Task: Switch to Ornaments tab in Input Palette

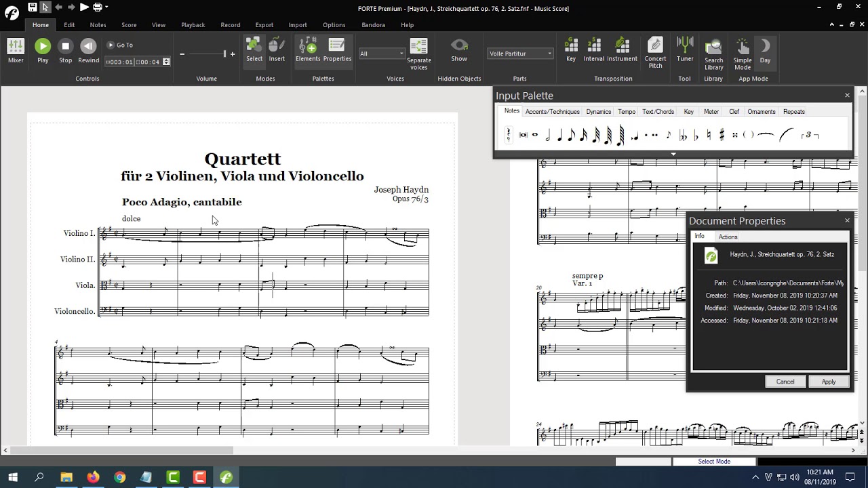Action: tap(761, 112)
